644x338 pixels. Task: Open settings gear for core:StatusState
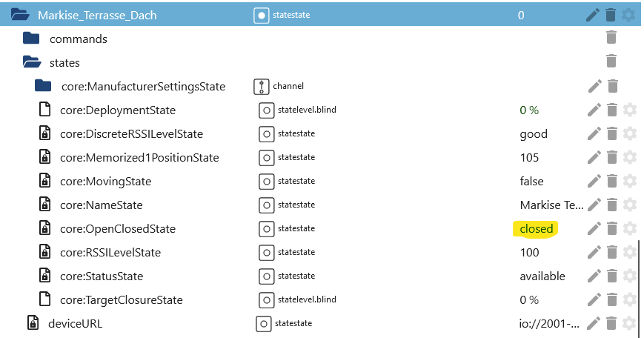click(629, 276)
